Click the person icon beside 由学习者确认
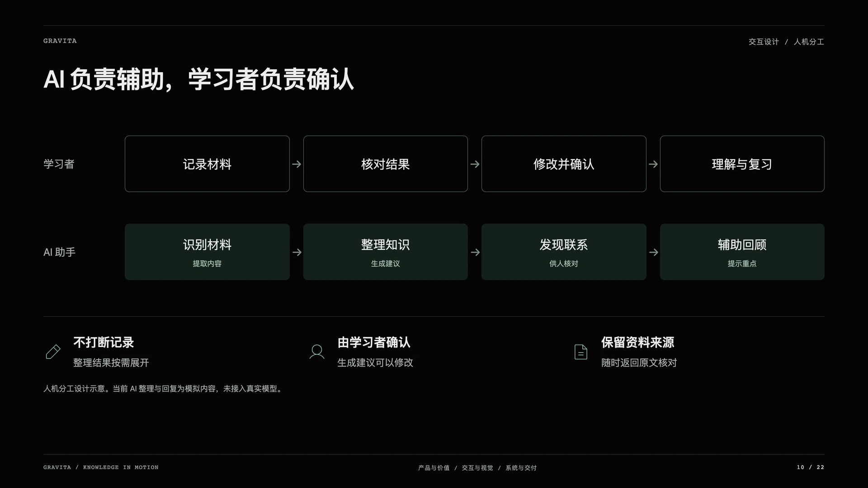The image size is (868, 488). 317,352
